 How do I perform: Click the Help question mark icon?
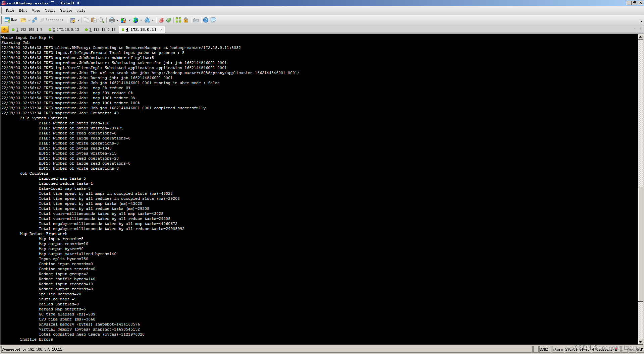click(x=205, y=20)
